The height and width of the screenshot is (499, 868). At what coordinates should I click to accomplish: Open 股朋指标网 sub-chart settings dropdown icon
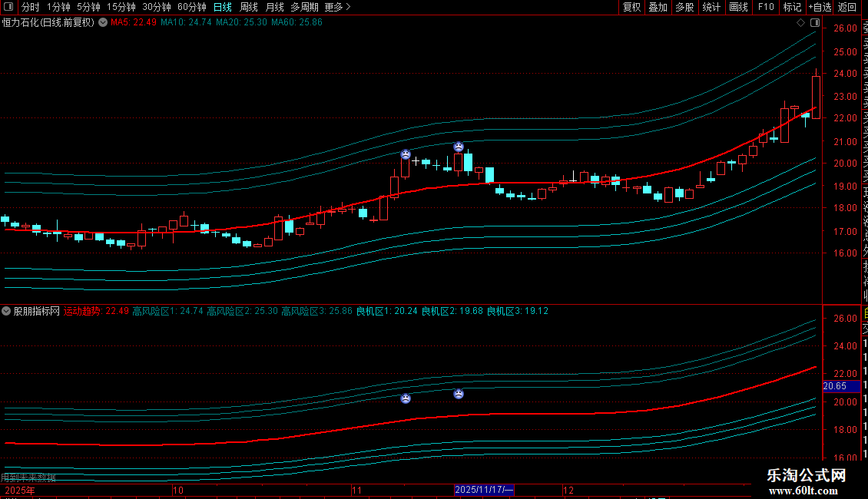(6, 311)
